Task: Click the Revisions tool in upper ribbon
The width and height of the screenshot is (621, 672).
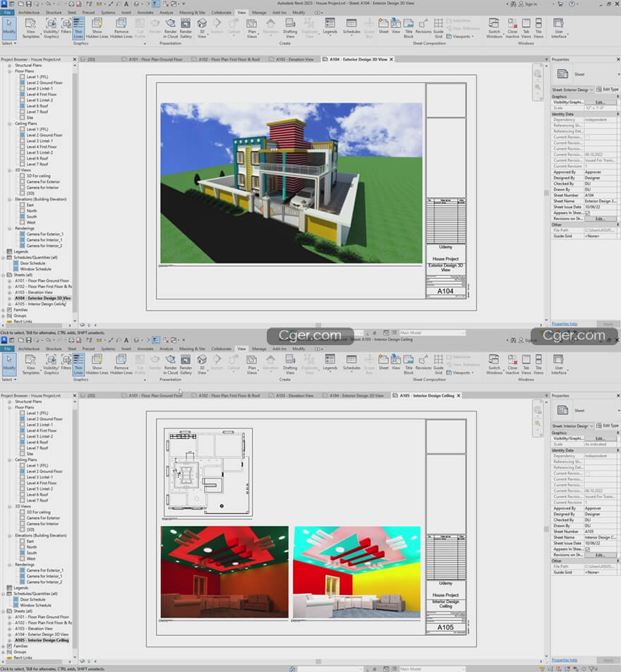Action: (x=423, y=27)
